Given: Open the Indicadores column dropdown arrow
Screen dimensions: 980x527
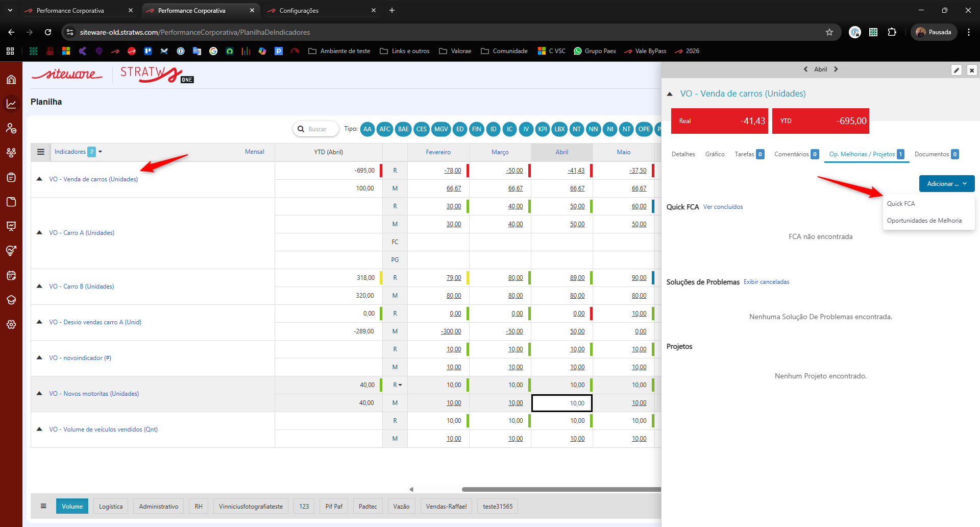Looking at the screenshot, I should click(x=101, y=152).
